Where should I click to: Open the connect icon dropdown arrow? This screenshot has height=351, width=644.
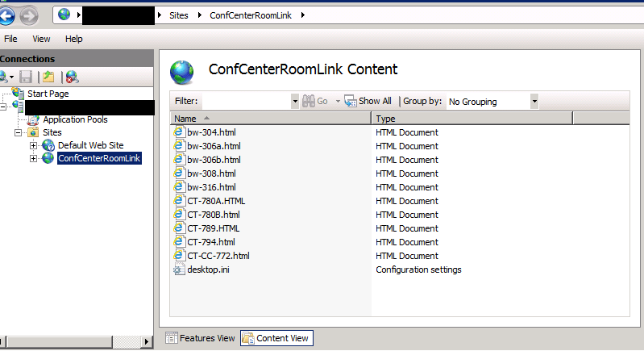coord(11,77)
